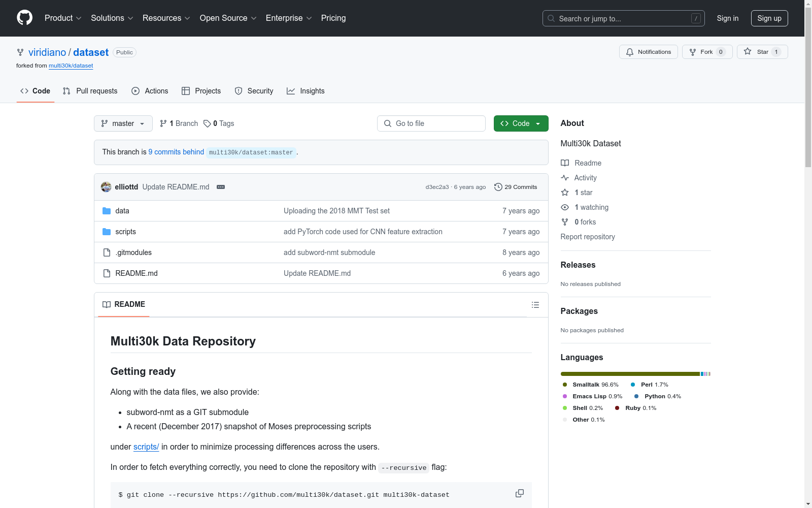812x508 pixels.
Task: Switch to the Pull requests tab
Action: [90, 91]
